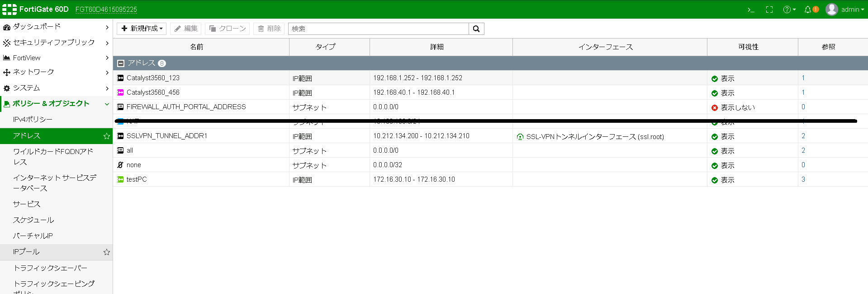The image size is (868, 294).
Task: Open reference count link for testPC
Action: point(803,179)
